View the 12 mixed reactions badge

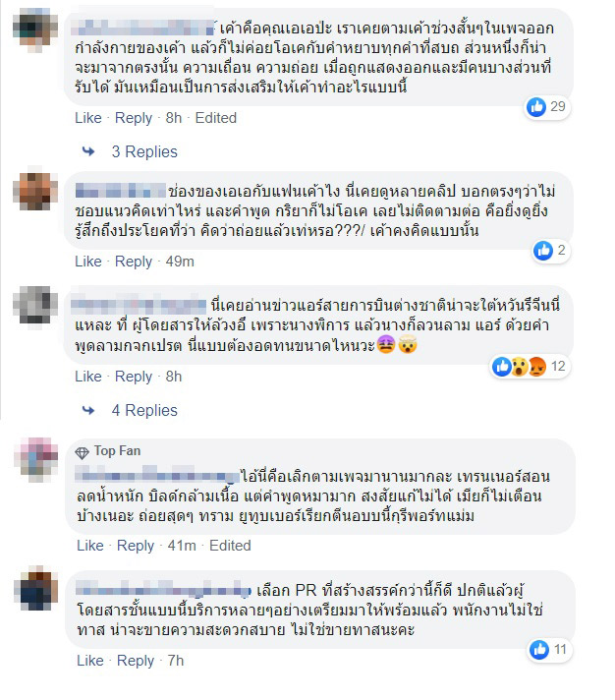[530, 367]
